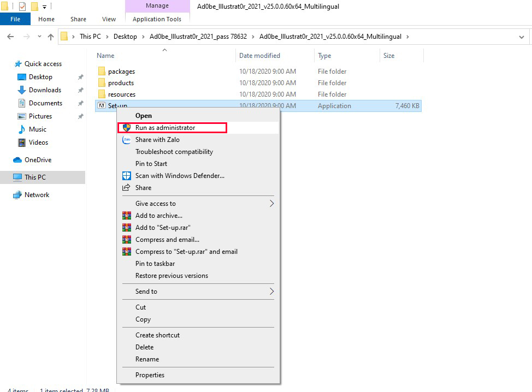This screenshot has height=392, width=532.
Task: Click the OneDrive cloud icon in sidebar
Action: [17, 160]
